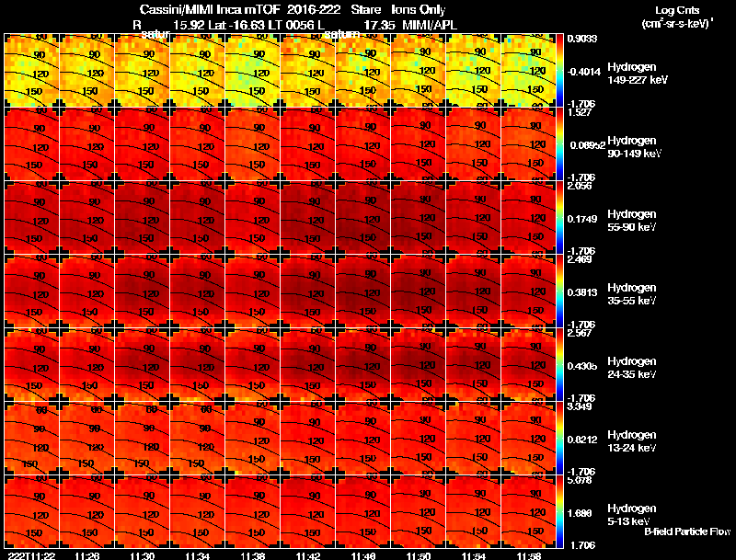736x560 pixels.
Task: Click the 11:58 time axis label
Action: (528, 555)
